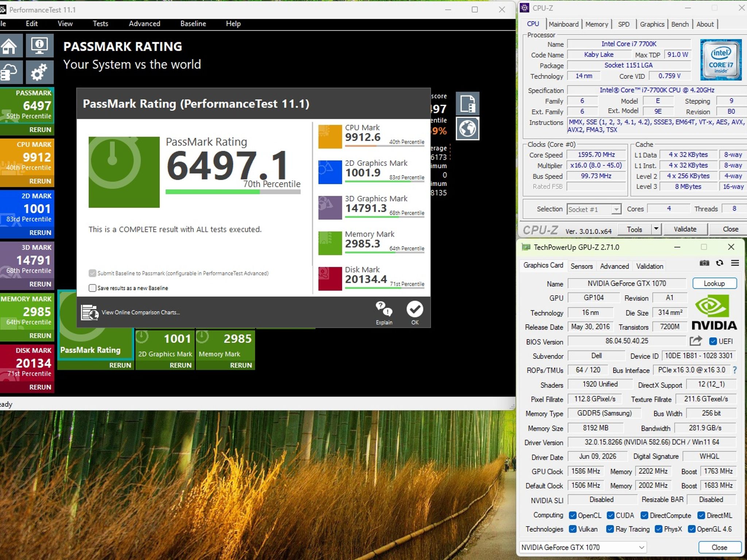Viewport: 747px width, 560px height.
Task: Toggle the Ray Tracing checkbox
Action: pyautogui.click(x=610, y=529)
